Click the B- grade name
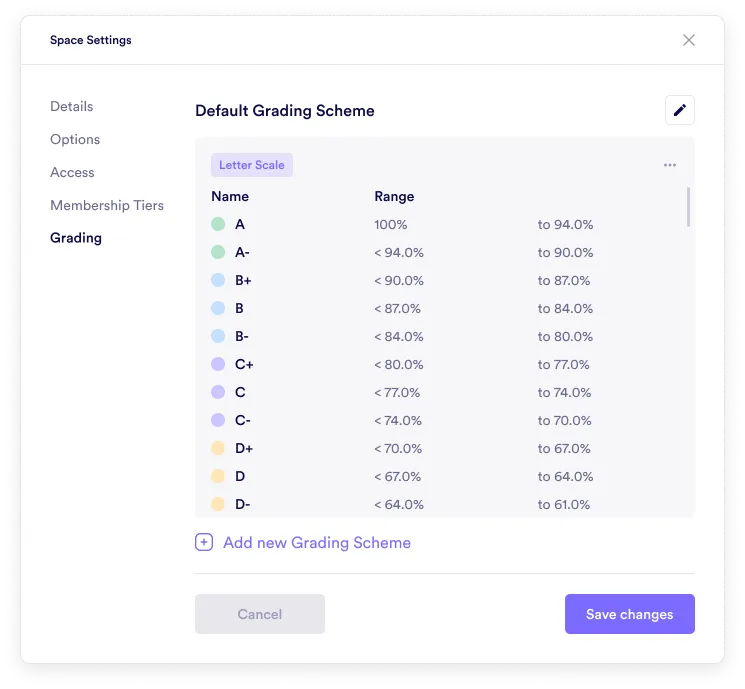The image size is (745, 689). tap(242, 337)
